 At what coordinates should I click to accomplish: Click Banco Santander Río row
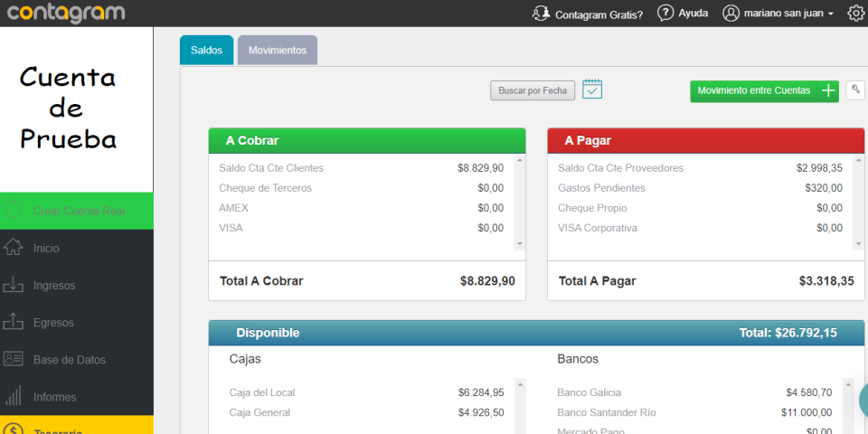(694, 412)
